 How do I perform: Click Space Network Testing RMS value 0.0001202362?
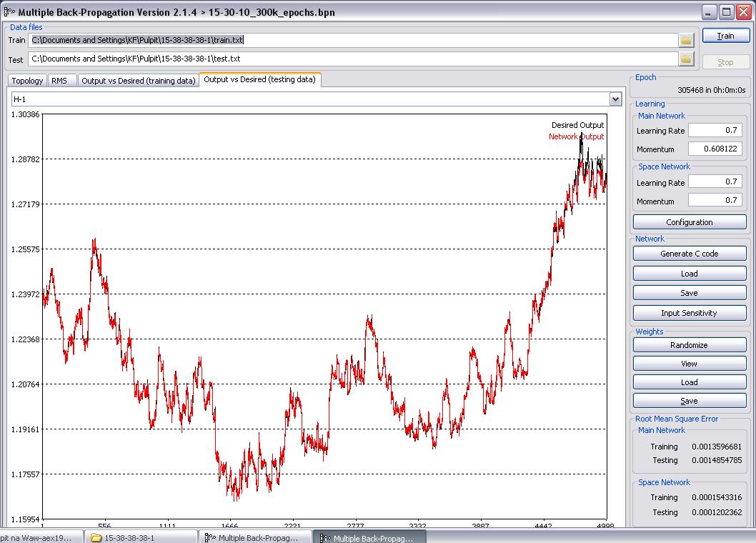[x=717, y=512]
